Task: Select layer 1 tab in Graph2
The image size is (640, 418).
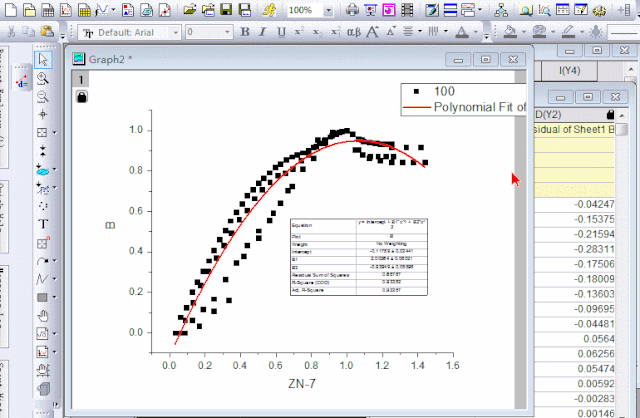Action: click(x=82, y=78)
